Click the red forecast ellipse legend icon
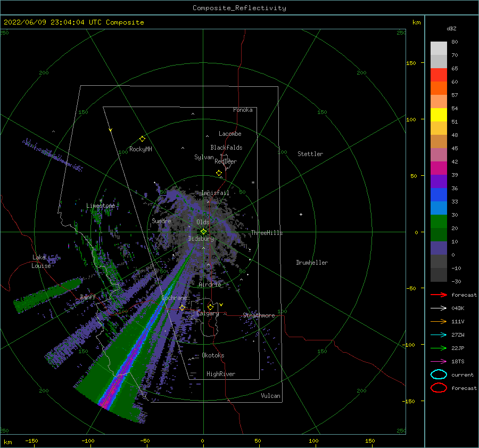 tap(439, 388)
